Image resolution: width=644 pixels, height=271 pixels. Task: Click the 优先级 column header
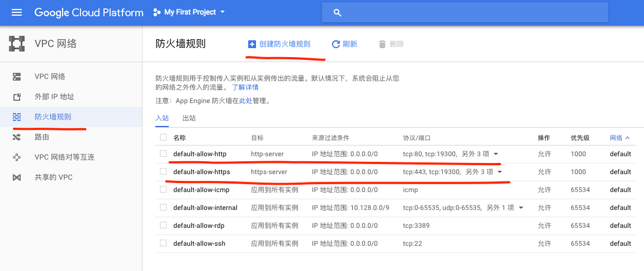(580, 138)
